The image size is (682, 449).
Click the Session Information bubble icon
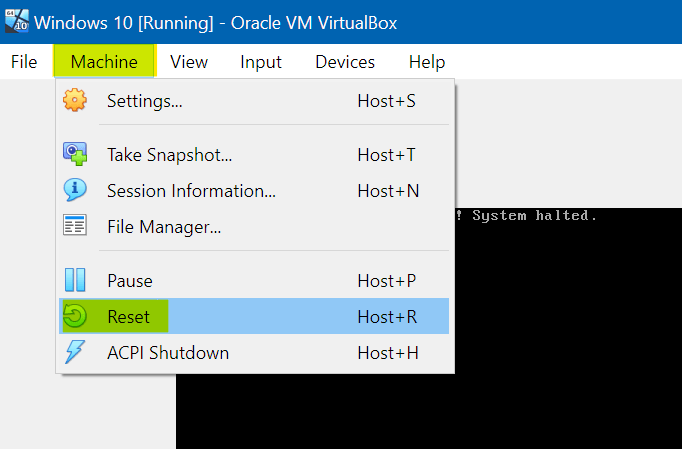75,190
